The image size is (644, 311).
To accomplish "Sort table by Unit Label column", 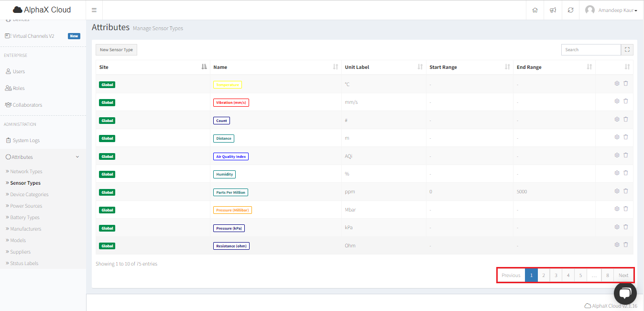I will [x=383, y=67].
